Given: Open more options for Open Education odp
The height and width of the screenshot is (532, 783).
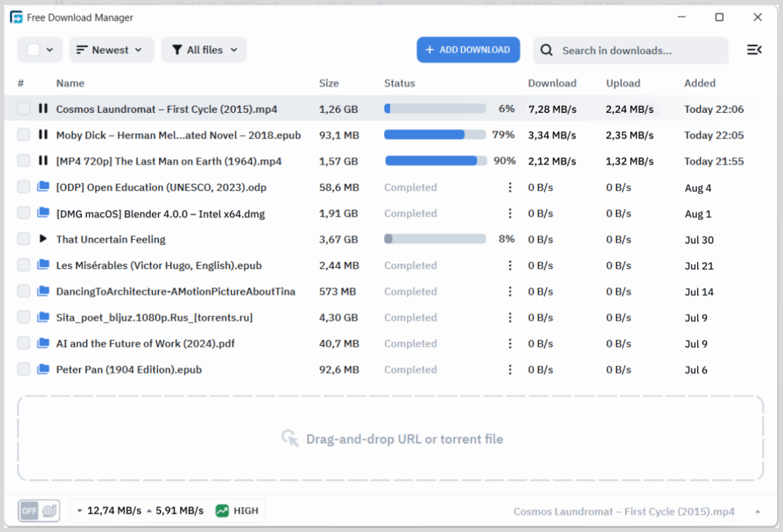Looking at the screenshot, I should point(510,187).
